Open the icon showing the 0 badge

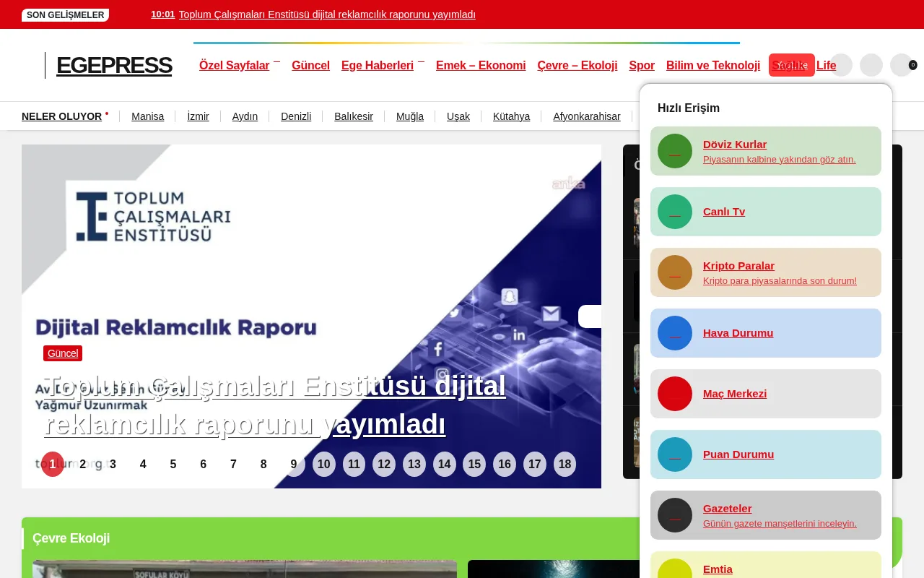pyautogui.click(x=901, y=65)
